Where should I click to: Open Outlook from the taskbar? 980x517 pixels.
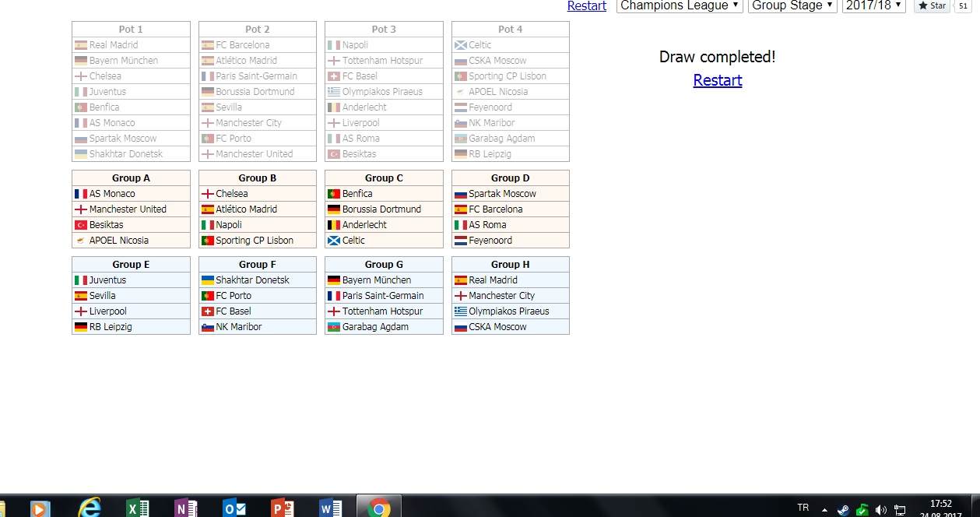click(234, 508)
